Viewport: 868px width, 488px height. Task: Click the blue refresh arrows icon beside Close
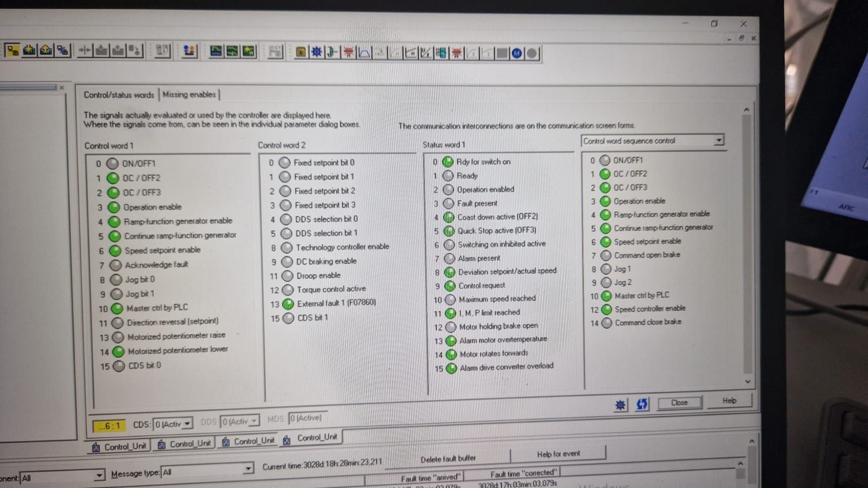[x=642, y=404]
